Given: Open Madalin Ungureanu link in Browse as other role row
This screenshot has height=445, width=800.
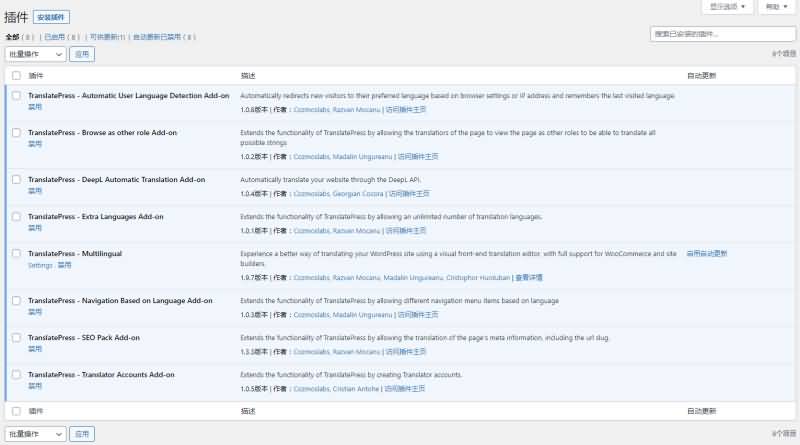Looking at the screenshot, I should 362,157.
